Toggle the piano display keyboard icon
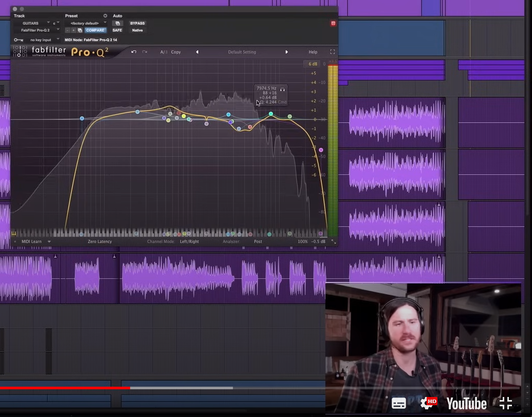The height and width of the screenshot is (417, 532). coord(14,233)
